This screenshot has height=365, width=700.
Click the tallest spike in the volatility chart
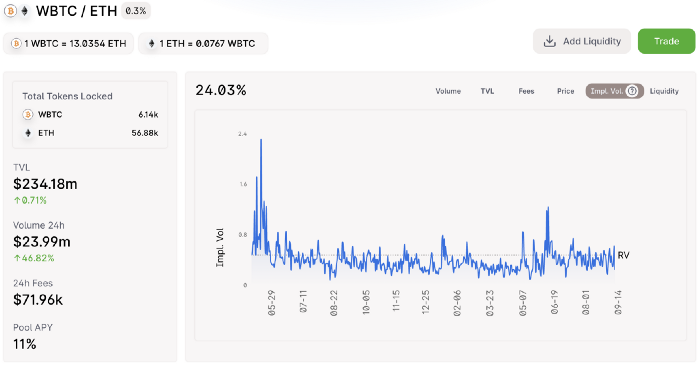pos(261,141)
